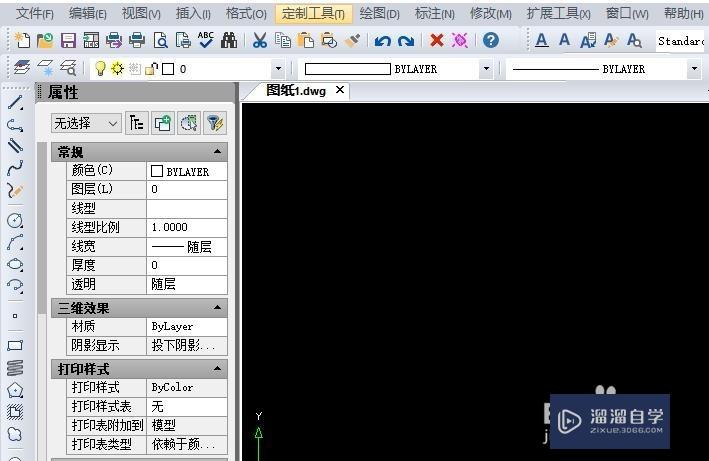The width and height of the screenshot is (709, 461).
Task: Close the 图纸1.dwg drawing tab
Action: pyautogui.click(x=340, y=90)
